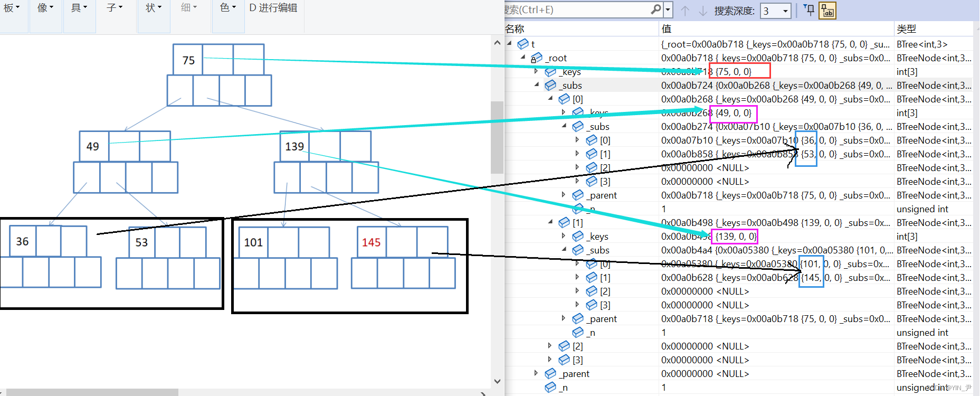Collapse _subs in the 0x00a0b4a4 row
Image resolution: width=980 pixels, height=396 pixels.
[564, 249]
